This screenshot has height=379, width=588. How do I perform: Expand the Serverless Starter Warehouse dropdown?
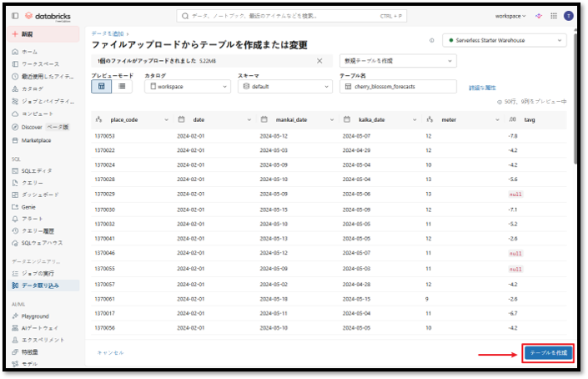(505, 40)
